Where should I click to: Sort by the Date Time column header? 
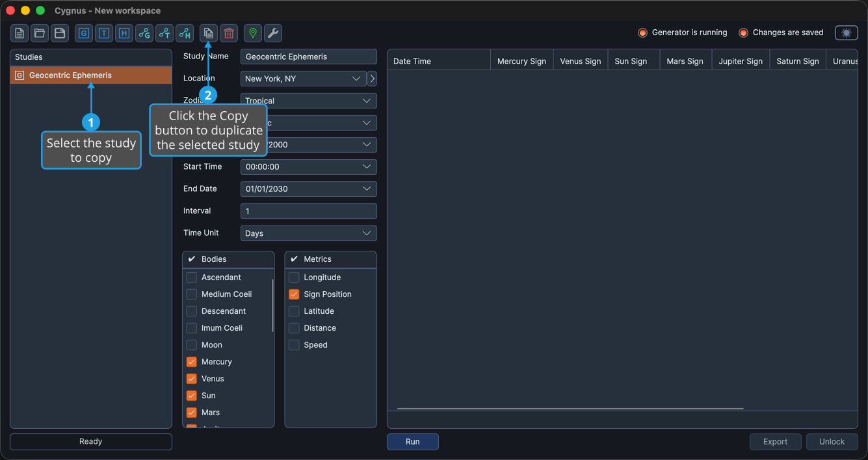pos(439,61)
